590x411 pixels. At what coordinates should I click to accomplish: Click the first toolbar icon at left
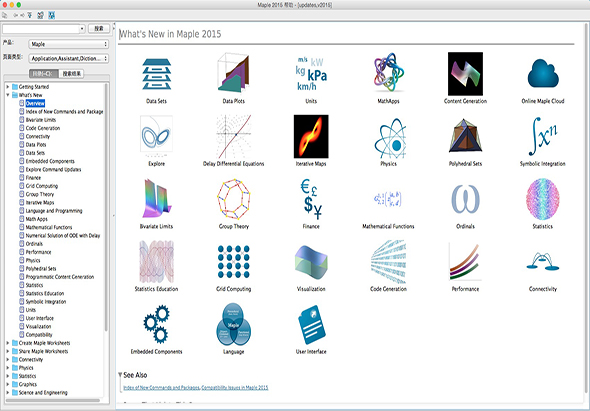tap(5, 15)
